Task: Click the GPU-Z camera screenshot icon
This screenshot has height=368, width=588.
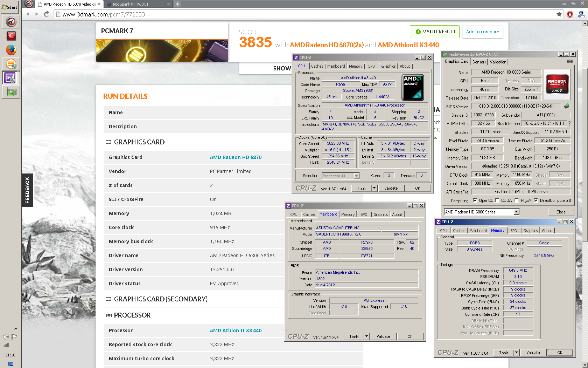Action: (570, 61)
